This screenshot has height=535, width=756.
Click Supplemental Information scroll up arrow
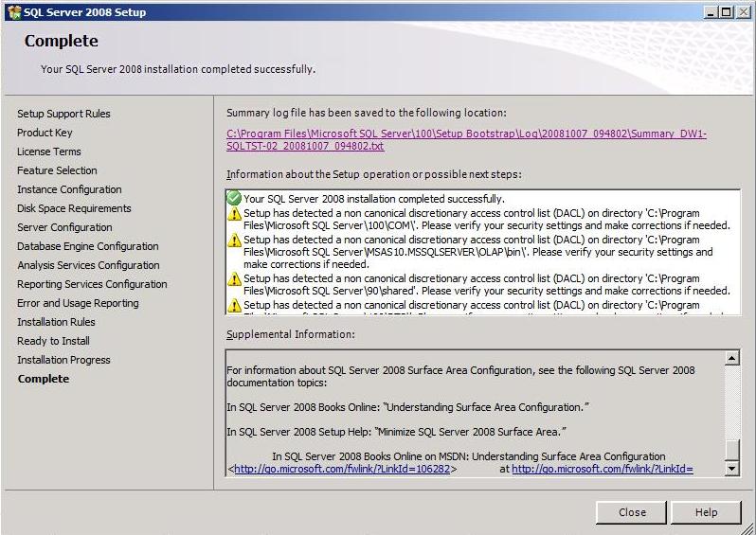732,358
